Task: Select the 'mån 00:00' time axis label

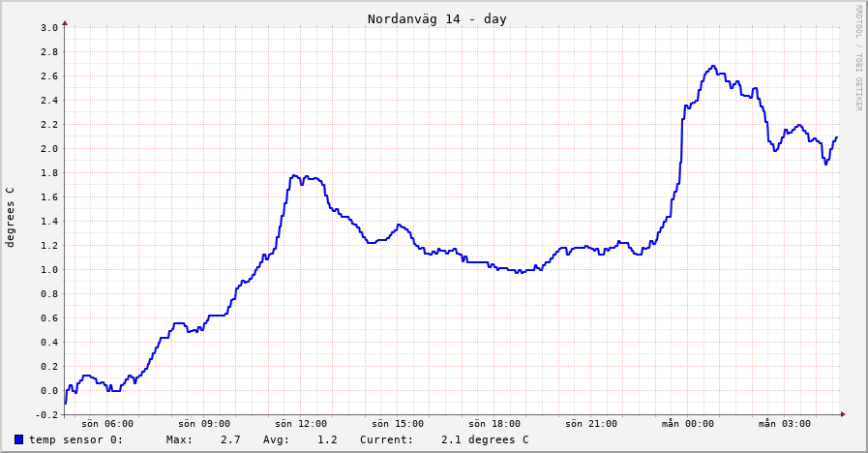Action: click(688, 423)
